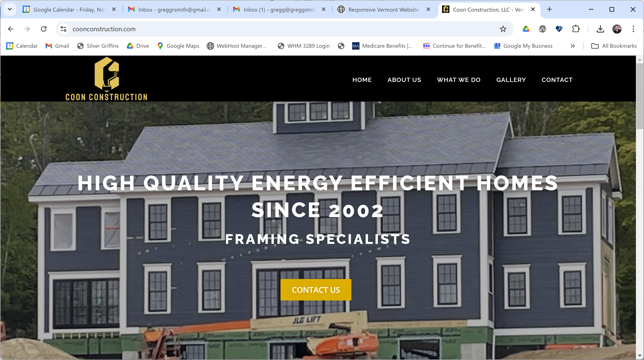Open the user profile avatar
Screen dimensions: 644x360
pos(617,29)
